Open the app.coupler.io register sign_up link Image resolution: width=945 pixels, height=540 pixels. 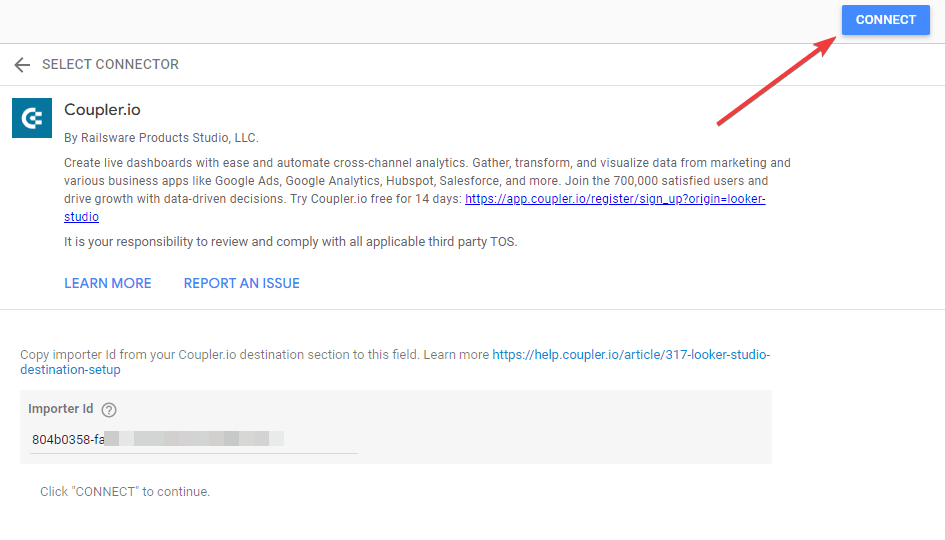(x=615, y=199)
